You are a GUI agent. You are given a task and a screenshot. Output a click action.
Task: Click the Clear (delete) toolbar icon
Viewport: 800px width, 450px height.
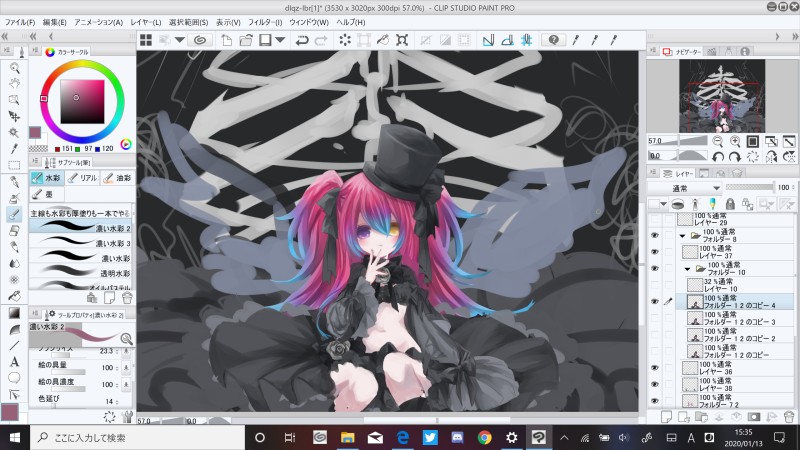pos(345,40)
